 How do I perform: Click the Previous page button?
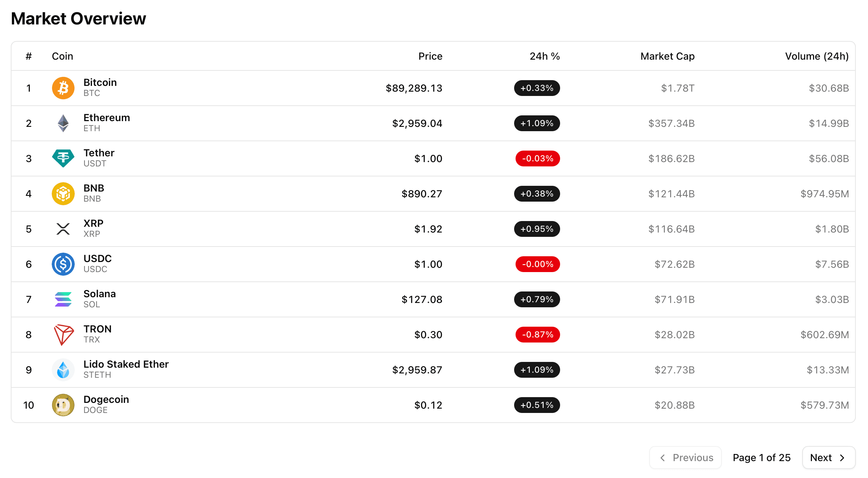pos(685,457)
